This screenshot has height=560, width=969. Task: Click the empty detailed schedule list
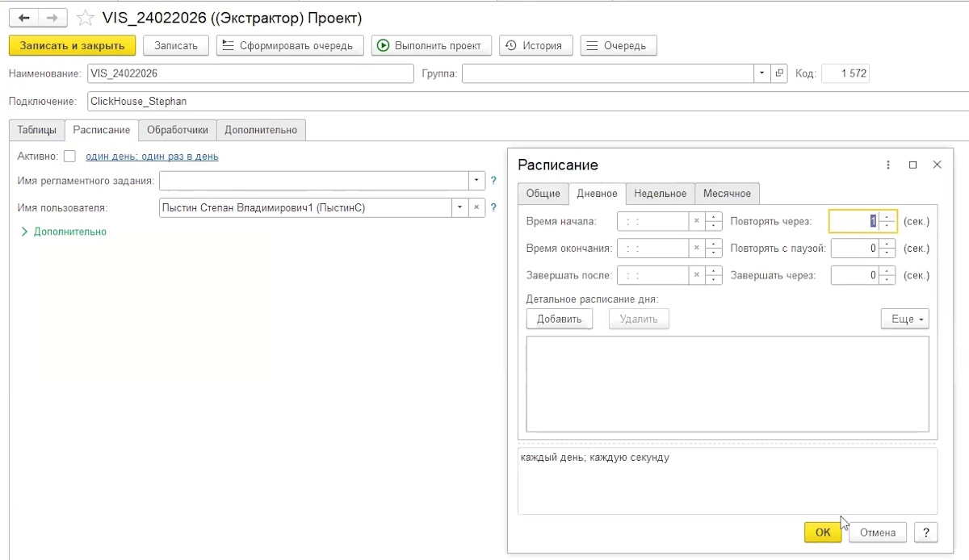click(x=728, y=384)
